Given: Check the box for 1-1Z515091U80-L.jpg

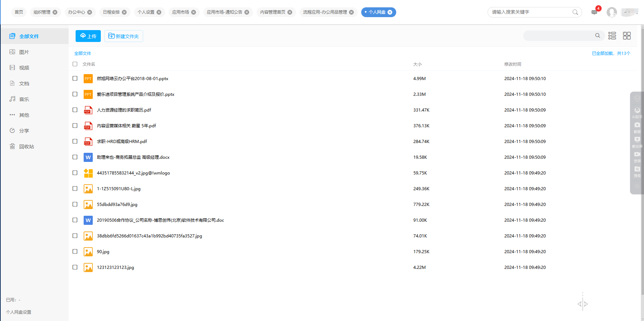Looking at the screenshot, I should click(75, 188).
